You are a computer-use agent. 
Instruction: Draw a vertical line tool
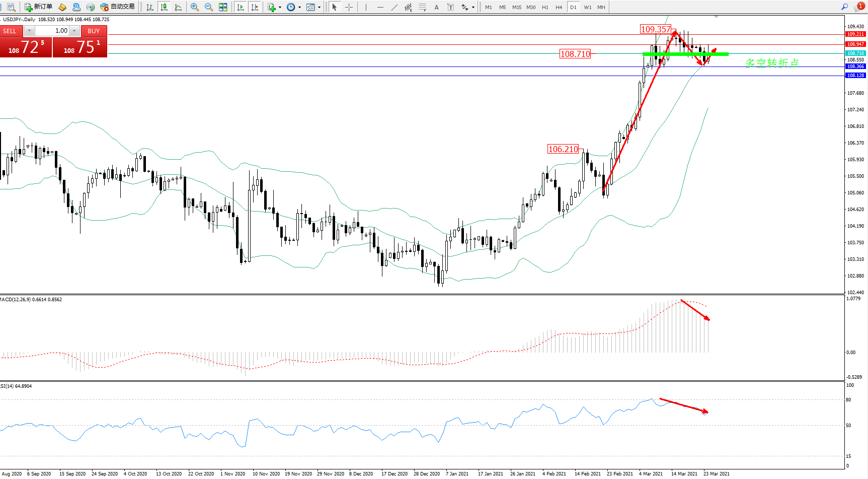[366, 7]
